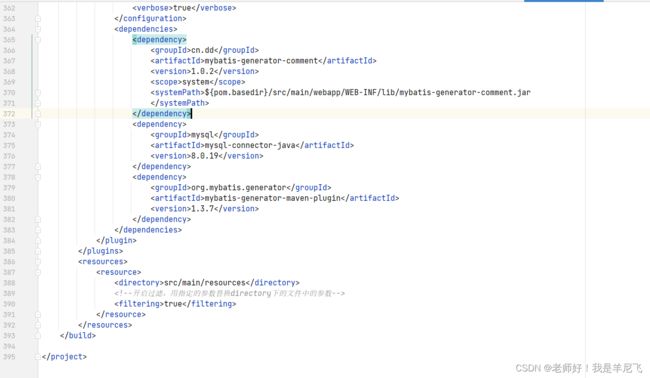Click the closing build tag
The image size is (650, 378).
click(78, 336)
